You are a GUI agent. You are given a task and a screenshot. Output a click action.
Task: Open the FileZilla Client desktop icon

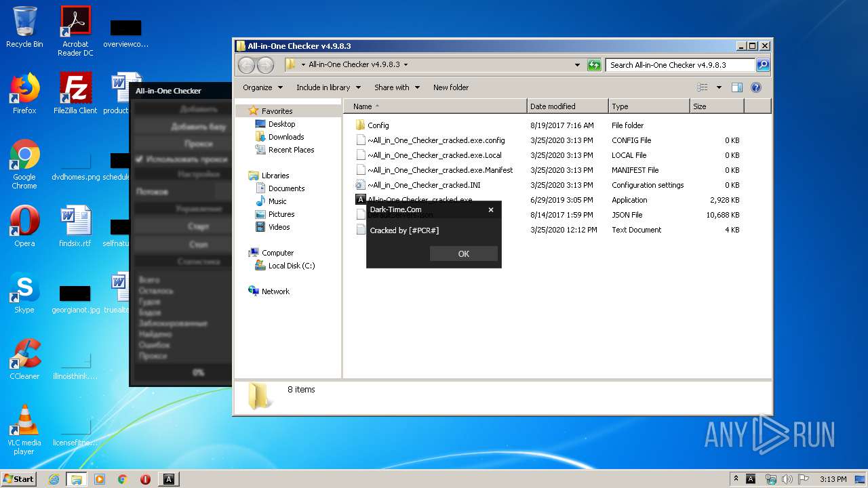(x=75, y=94)
